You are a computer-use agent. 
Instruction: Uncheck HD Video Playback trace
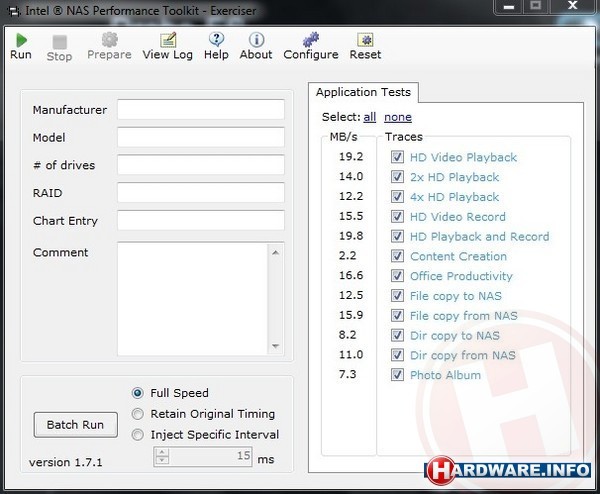pos(397,157)
